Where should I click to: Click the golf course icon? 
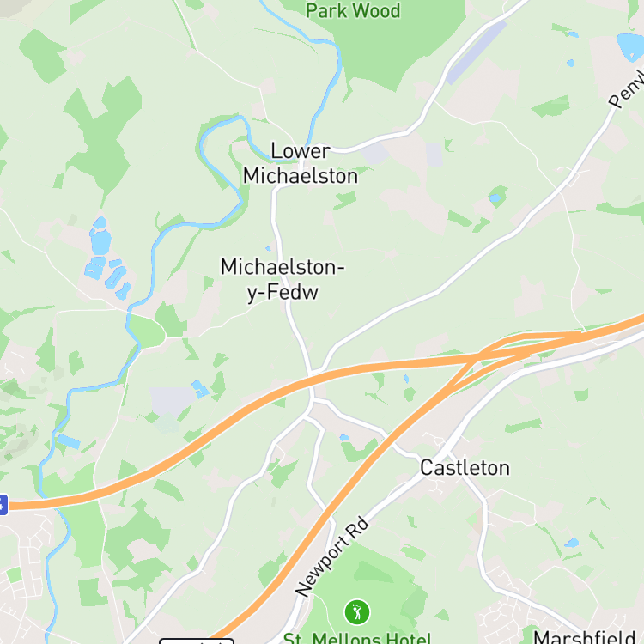357,612
